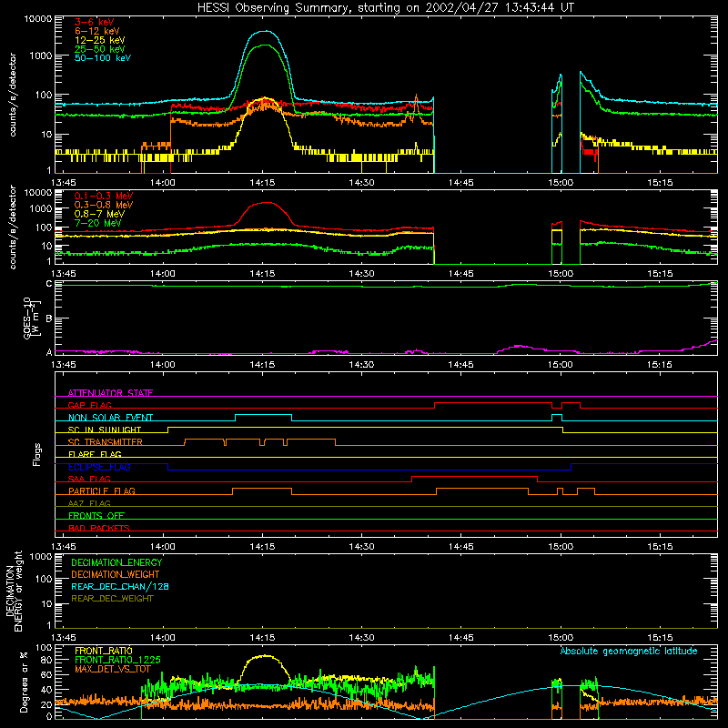Select the Degrees or % axis label
This screenshot has width=728, height=728.
(x=24, y=682)
